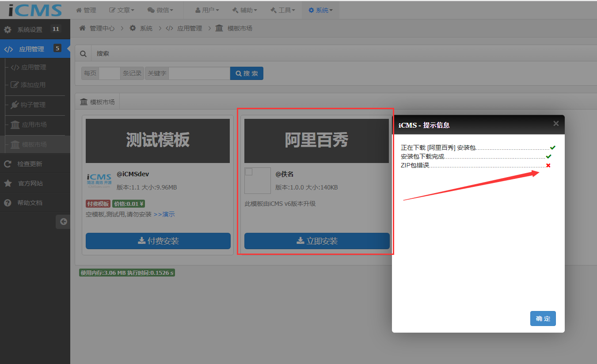The width and height of the screenshot is (597, 364).
Task: Open the >>演示 demo link
Action: 164,214
